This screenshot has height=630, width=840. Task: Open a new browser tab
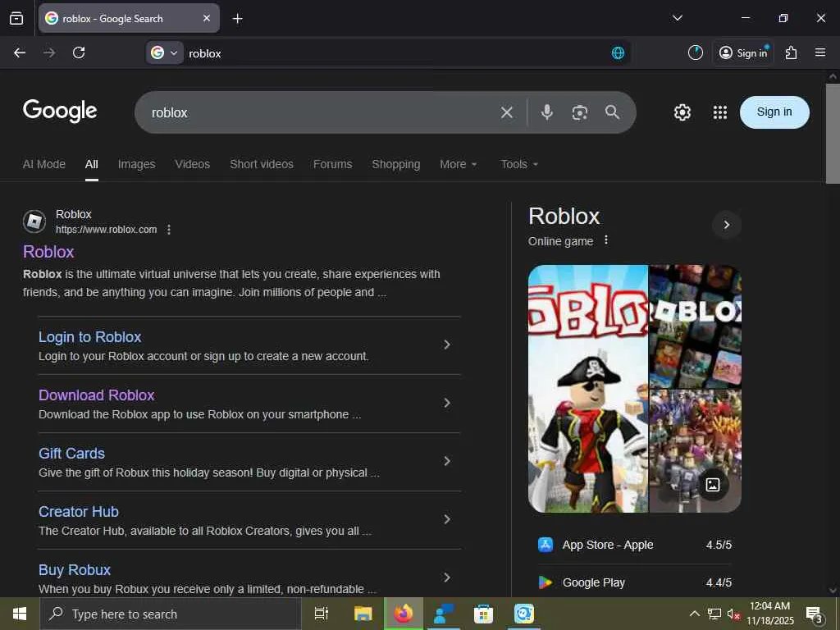point(237,19)
